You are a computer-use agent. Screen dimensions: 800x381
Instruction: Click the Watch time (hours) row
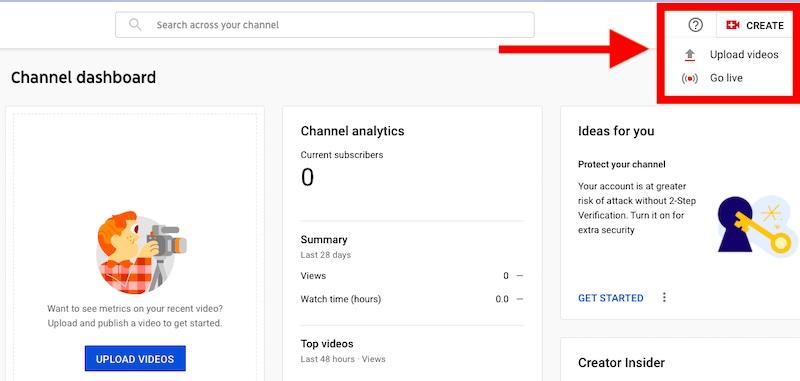(x=412, y=299)
